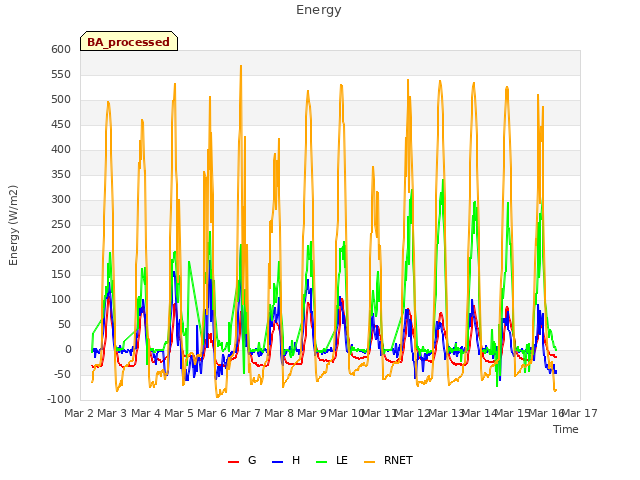
Task: Click the BA_processed annotation label
Action: (129, 41)
